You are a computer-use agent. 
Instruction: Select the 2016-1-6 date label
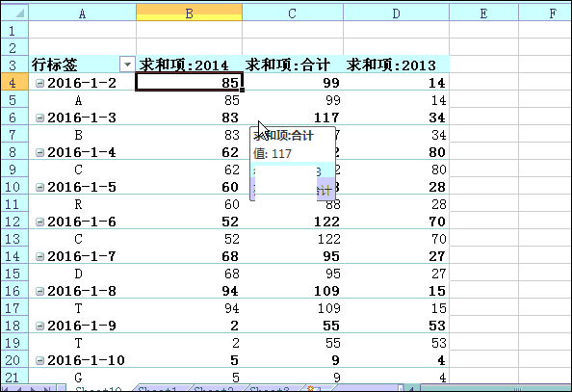pyautogui.click(x=82, y=222)
